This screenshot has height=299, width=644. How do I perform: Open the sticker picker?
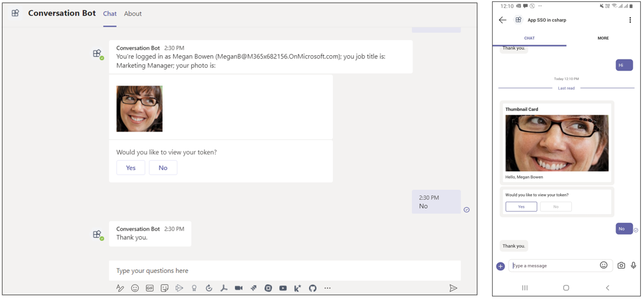pos(164,288)
